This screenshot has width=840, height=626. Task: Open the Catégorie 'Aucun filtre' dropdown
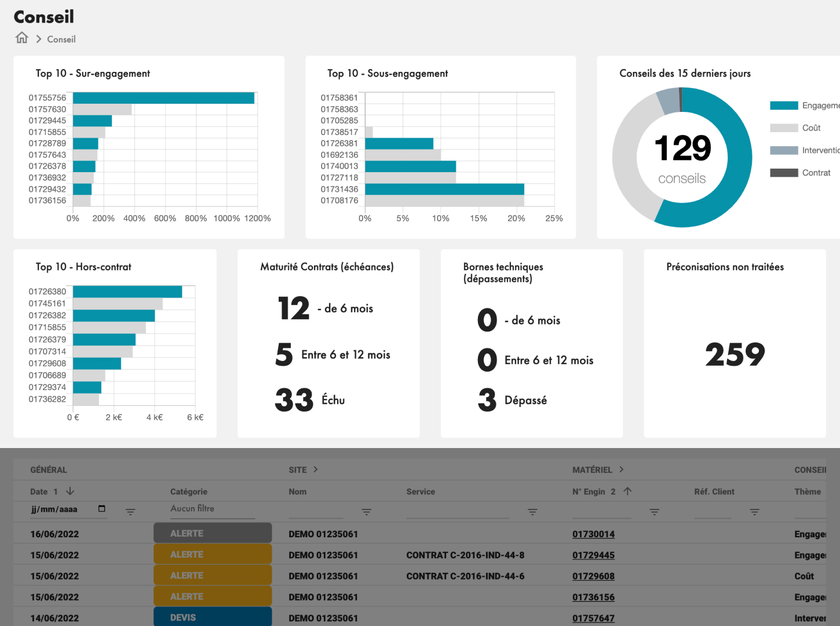[x=213, y=509]
